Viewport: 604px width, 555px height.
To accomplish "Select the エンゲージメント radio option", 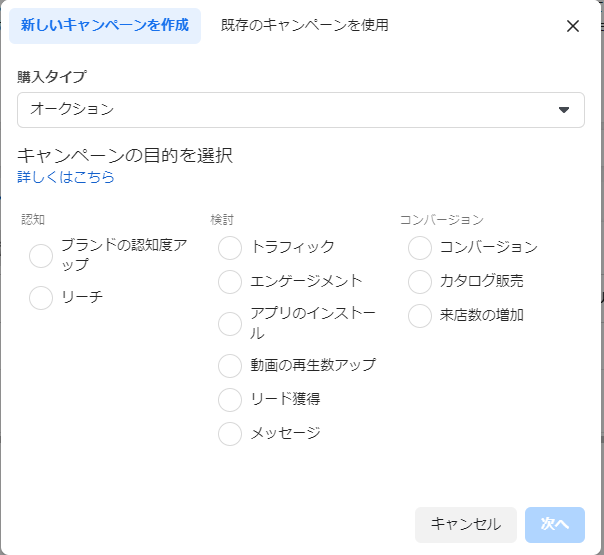I will pos(230,282).
